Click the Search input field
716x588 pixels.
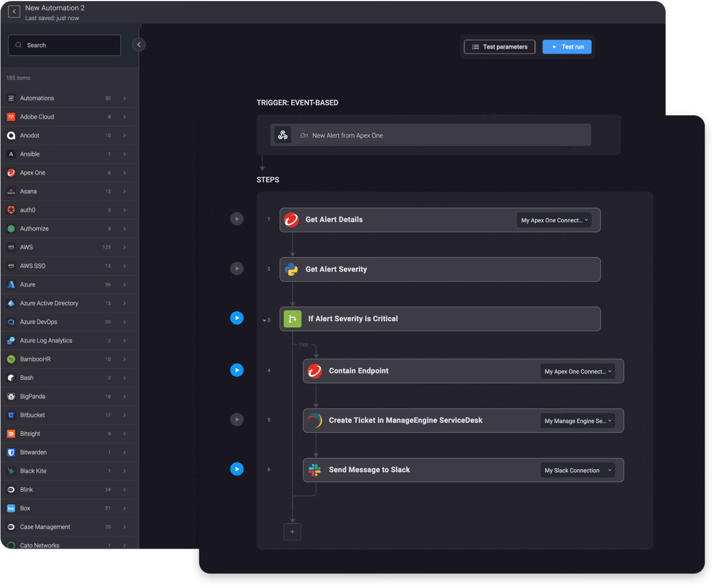click(x=64, y=45)
